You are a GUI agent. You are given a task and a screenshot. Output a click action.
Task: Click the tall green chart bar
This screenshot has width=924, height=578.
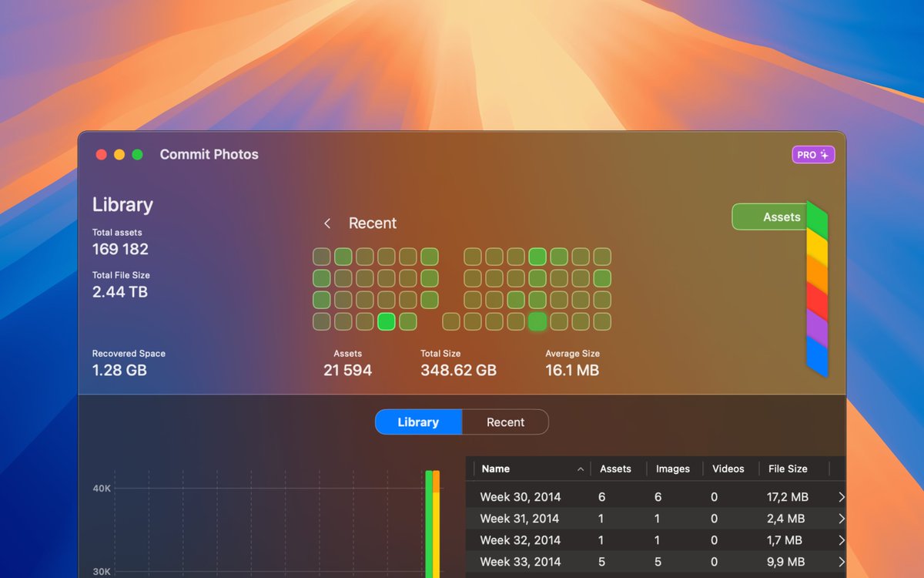point(428,524)
